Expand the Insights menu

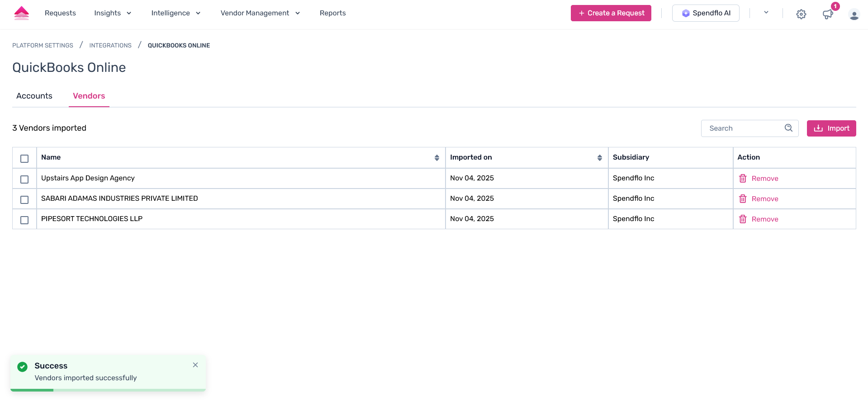click(x=113, y=13)
